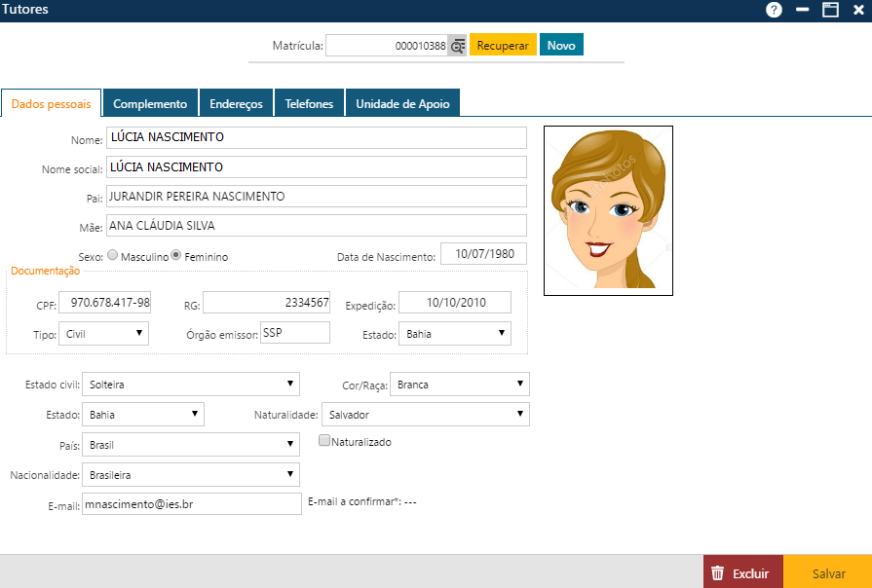This screenshot has height=588, width=872.
Task: Open the Estado civil dropdown
Action: coord(191,384)
